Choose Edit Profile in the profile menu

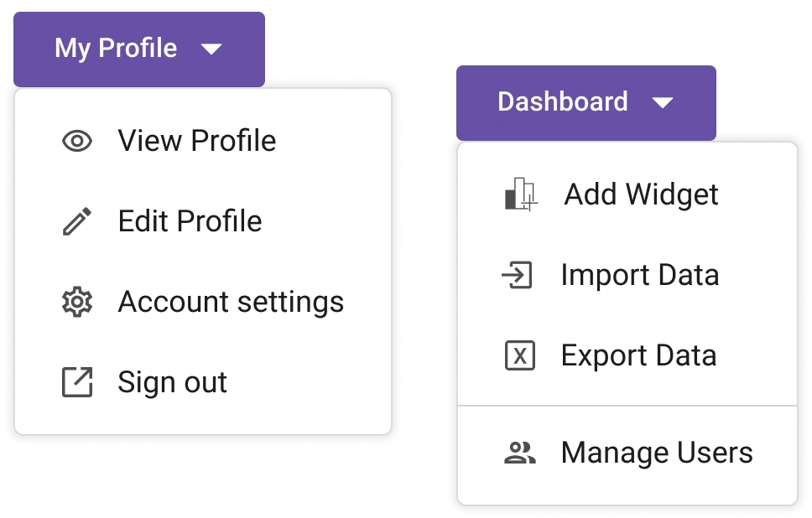pos(190,221)
